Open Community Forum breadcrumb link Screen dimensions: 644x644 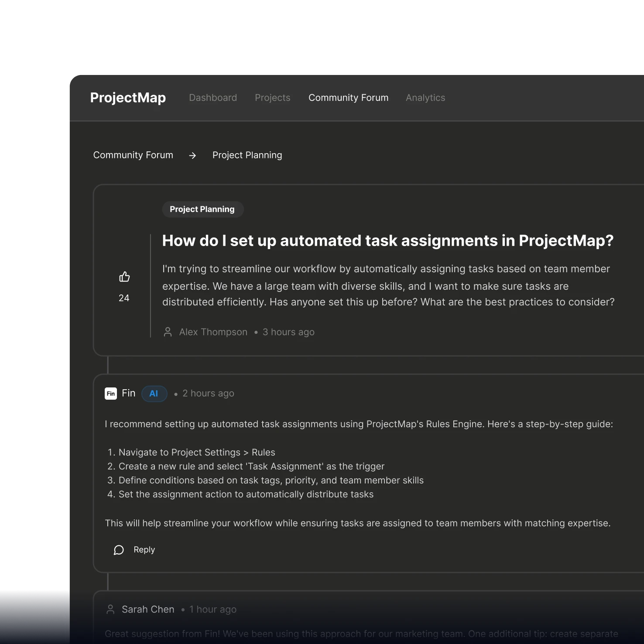(133, 155)
